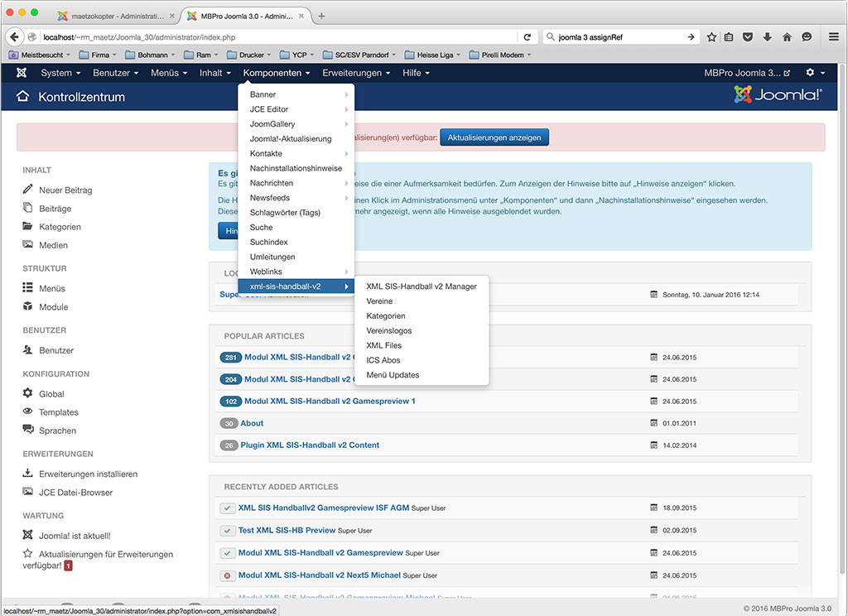Open a new browser tab with plus
Screen dimensions: 848x616
pyautogui.click(x=321, y=17)
